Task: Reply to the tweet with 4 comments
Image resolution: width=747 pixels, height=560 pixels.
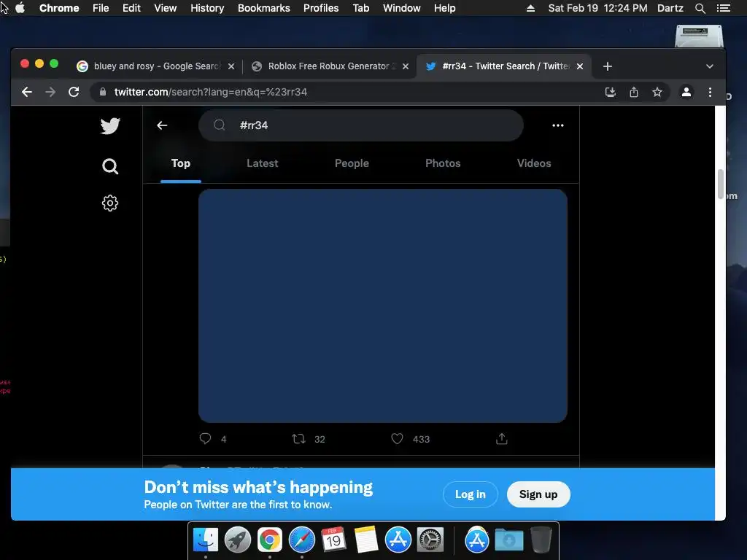Action: coord(205,438)
